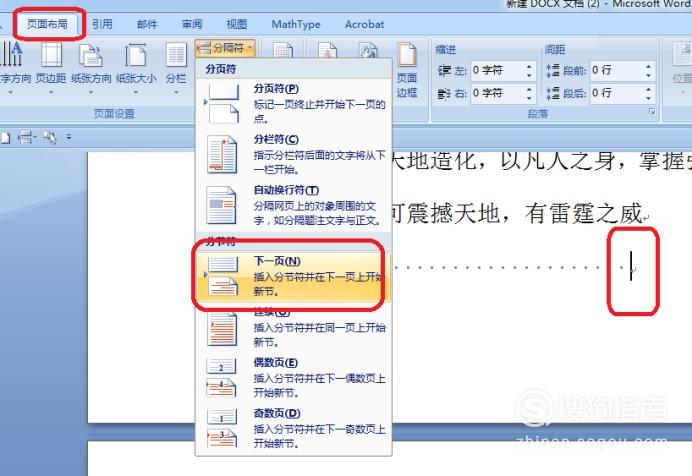The height and width of the screenshot is (476, 692).
Task: Click the 自动换行符 wrap icon
Action: click(222, 205)
